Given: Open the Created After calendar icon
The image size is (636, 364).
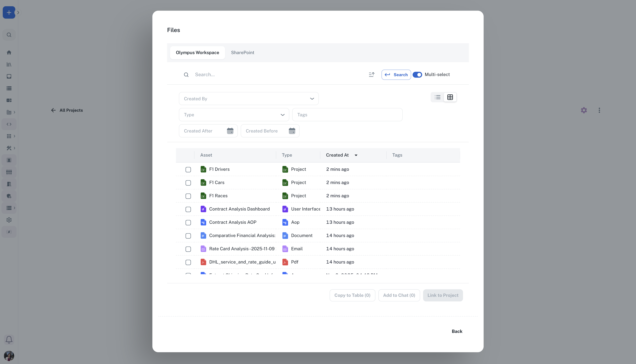Looking at the screenshot, I should 230,131.
